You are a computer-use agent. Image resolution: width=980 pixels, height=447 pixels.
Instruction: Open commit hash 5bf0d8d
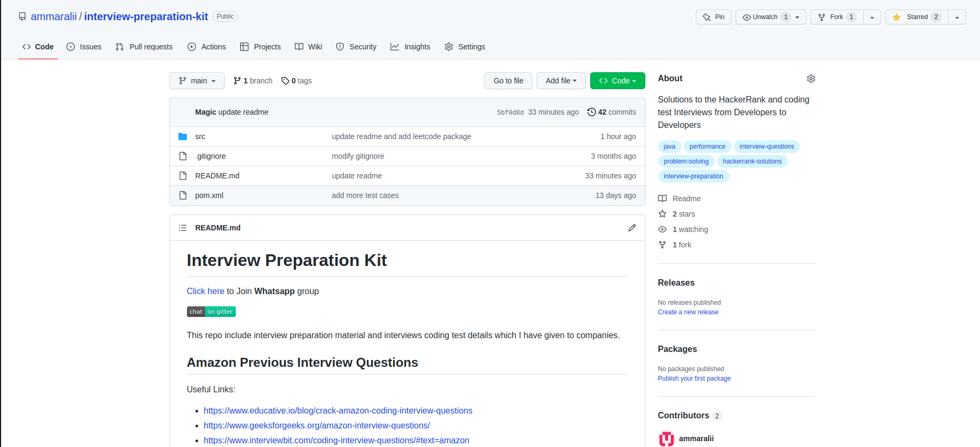tap(510, 113)
